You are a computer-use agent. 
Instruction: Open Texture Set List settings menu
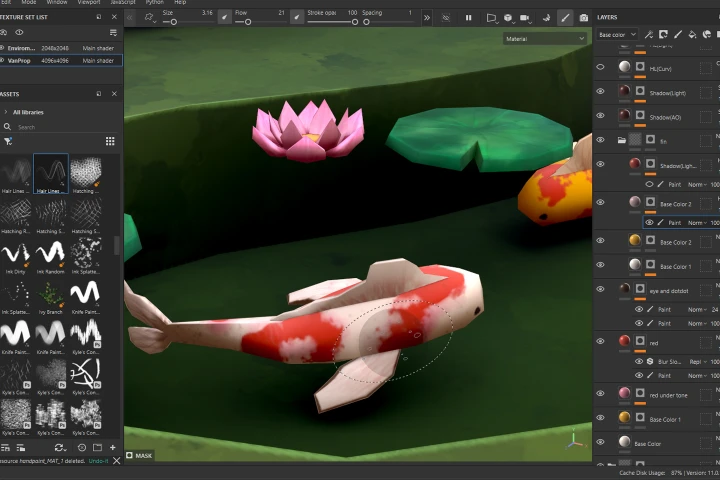coord(113,33)
